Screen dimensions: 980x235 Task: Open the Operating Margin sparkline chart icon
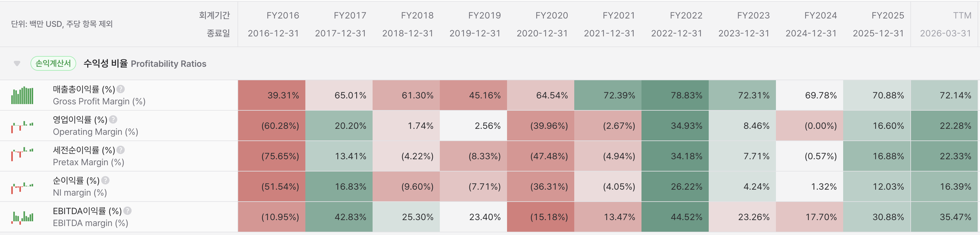coord(22,126)
